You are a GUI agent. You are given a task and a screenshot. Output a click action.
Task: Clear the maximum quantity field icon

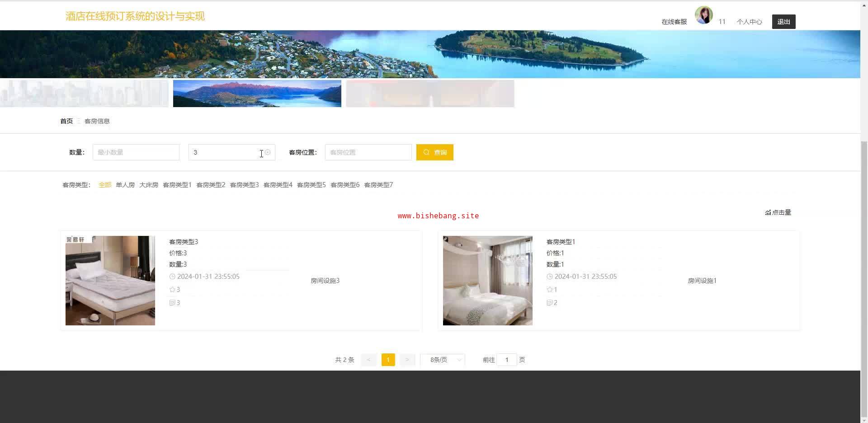pyautogui.click(x=268, y=152)
